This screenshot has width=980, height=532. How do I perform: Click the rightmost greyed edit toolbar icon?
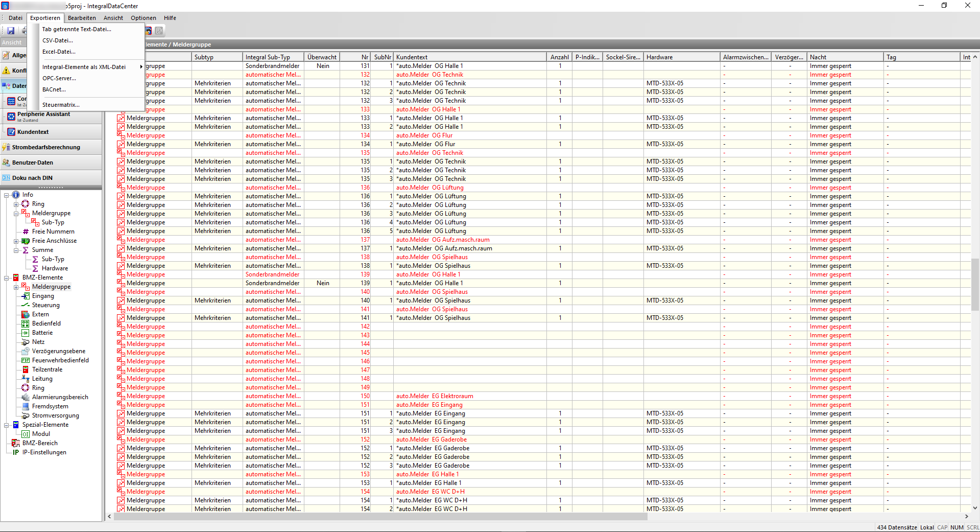point(159,31)
